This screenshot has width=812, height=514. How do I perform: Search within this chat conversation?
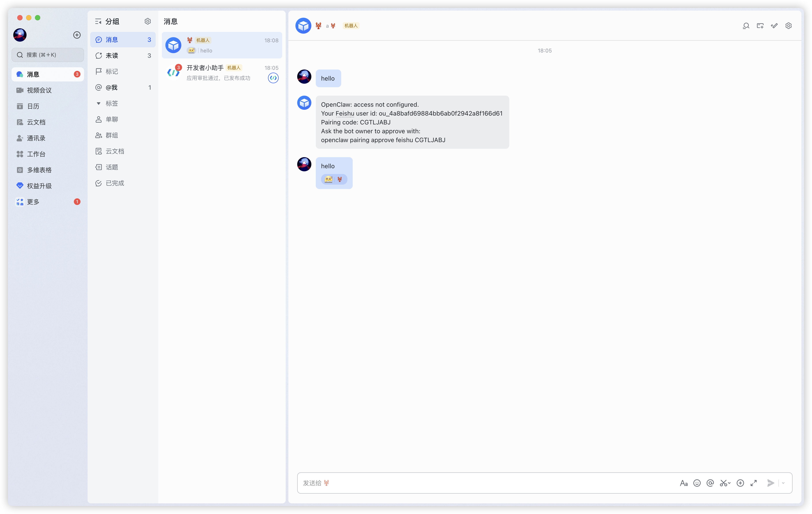click(746, 26)
